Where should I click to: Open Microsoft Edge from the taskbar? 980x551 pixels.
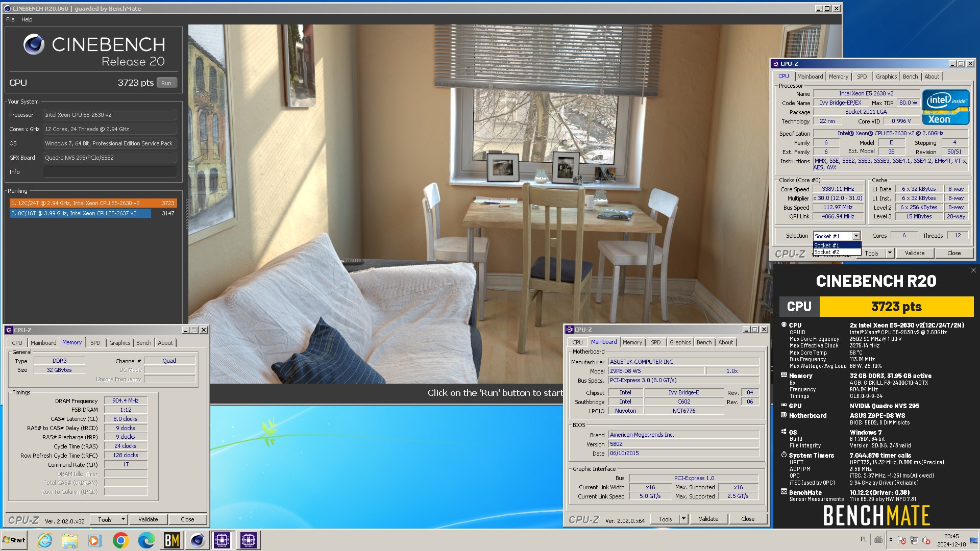(146, 540)
